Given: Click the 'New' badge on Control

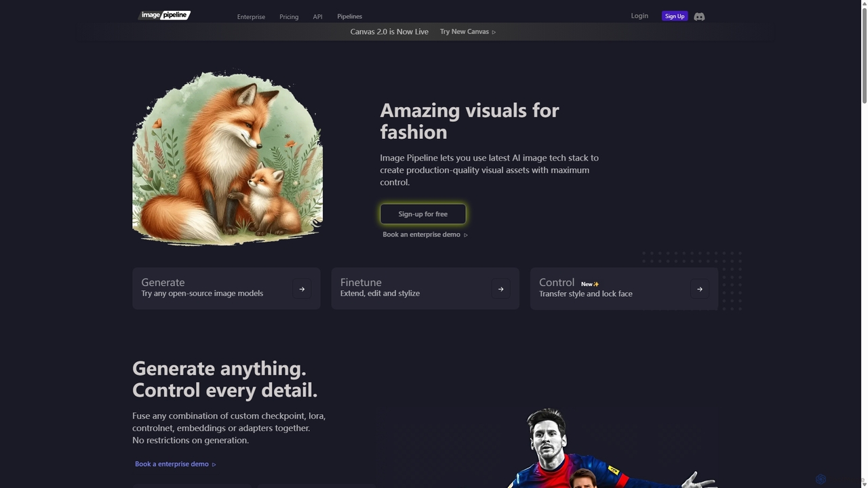Looking at the screenshot, I should point(590,284).
